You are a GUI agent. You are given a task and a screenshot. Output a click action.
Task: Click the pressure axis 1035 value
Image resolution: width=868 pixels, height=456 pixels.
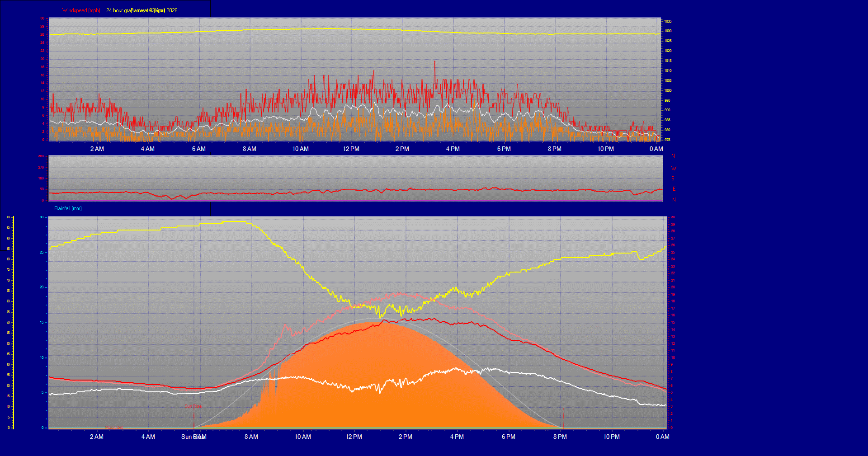668,21
